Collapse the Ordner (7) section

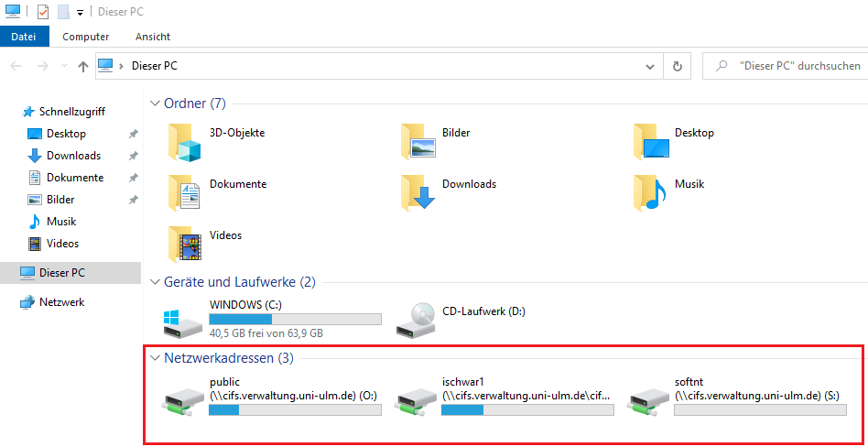click(154, 104)
